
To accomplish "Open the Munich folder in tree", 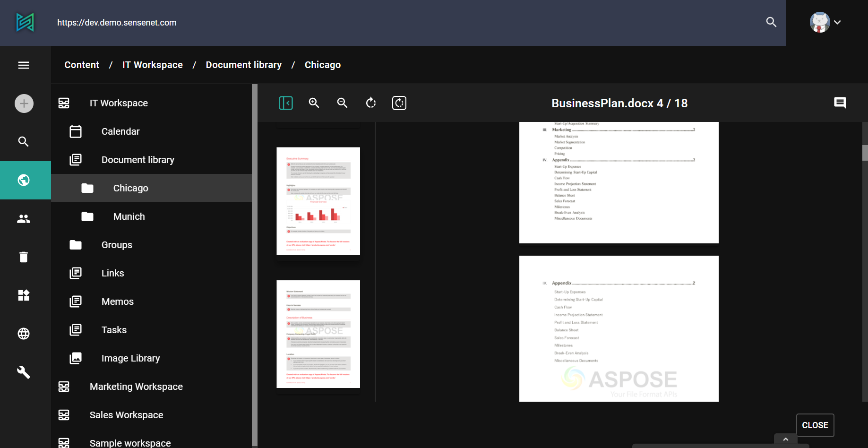I will (x=151, y=216).
